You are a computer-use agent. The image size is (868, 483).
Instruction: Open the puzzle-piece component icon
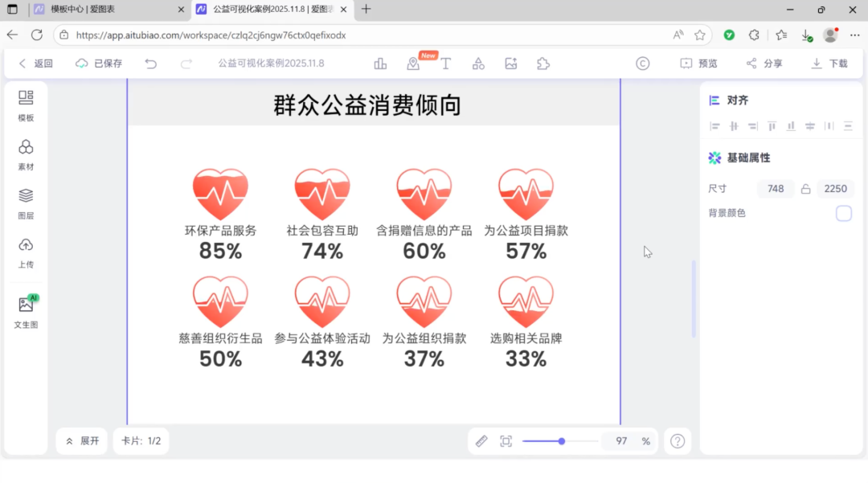point(543,63)
